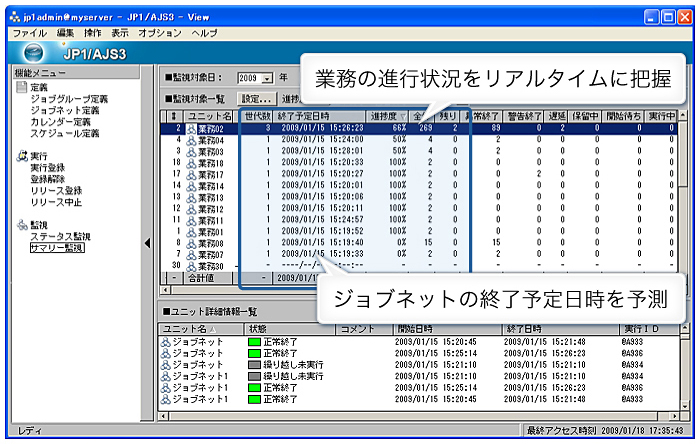
Task: Click the first ジョブネット row icon
Action: (x=166, y=343)
